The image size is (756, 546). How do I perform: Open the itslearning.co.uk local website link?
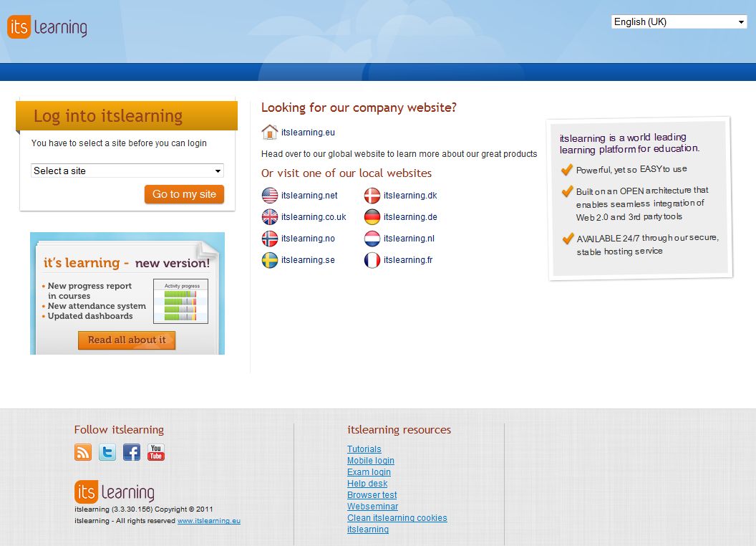[x=314, y=217]
